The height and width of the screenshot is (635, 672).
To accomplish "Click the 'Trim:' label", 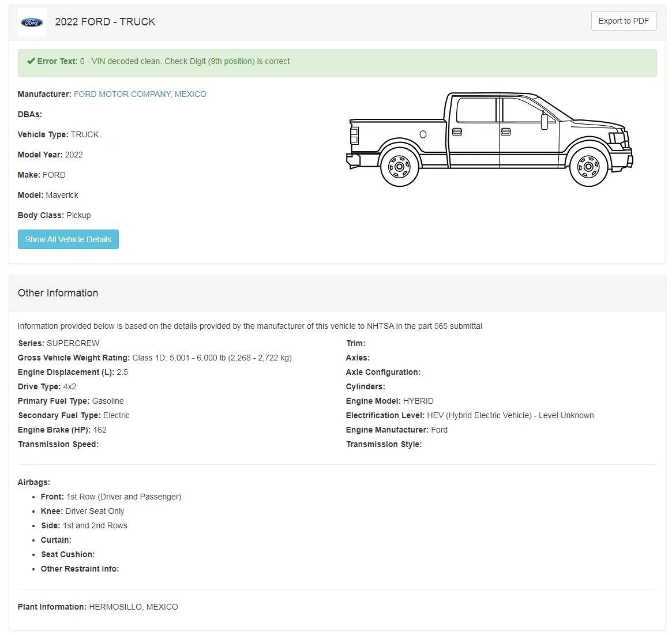I will tap(356, 343).
